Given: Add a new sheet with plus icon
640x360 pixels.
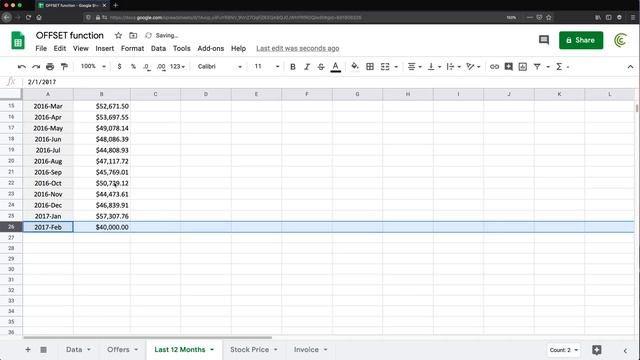Looking at the screenshot, I should [x=28, y=349].
